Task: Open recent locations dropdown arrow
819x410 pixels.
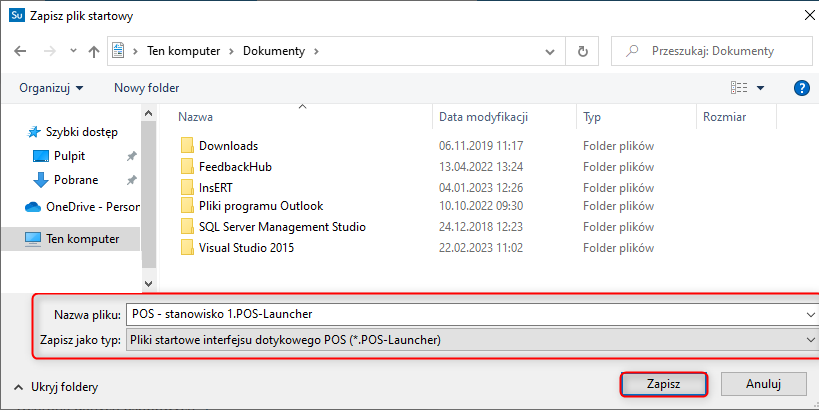Action: (74, 51)
